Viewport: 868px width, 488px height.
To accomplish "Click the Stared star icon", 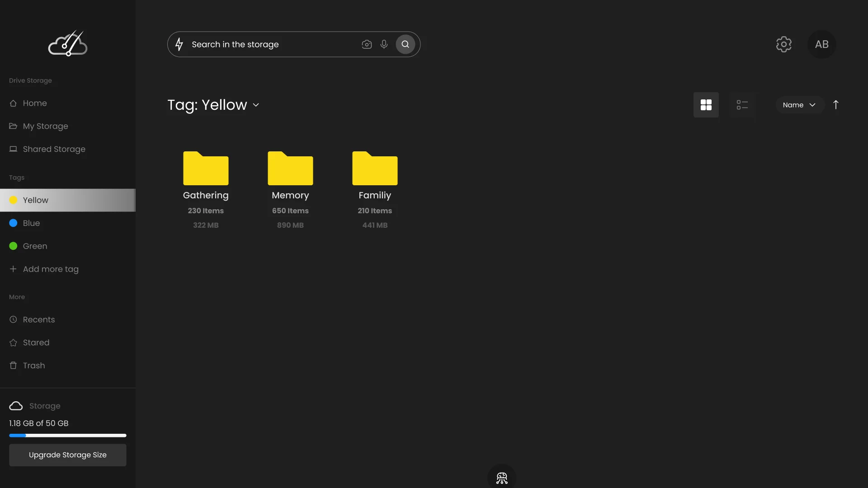I will coord(13,343).
